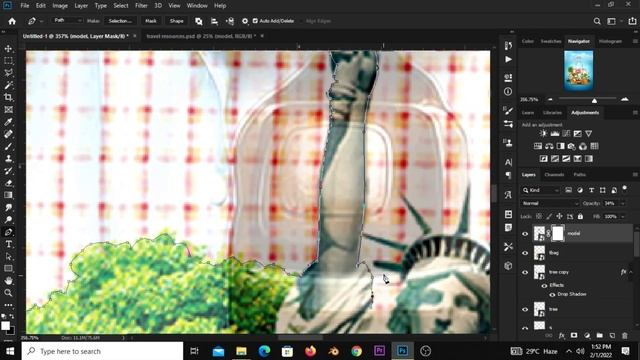Select the Zoom tool

(x=8, y=293)
